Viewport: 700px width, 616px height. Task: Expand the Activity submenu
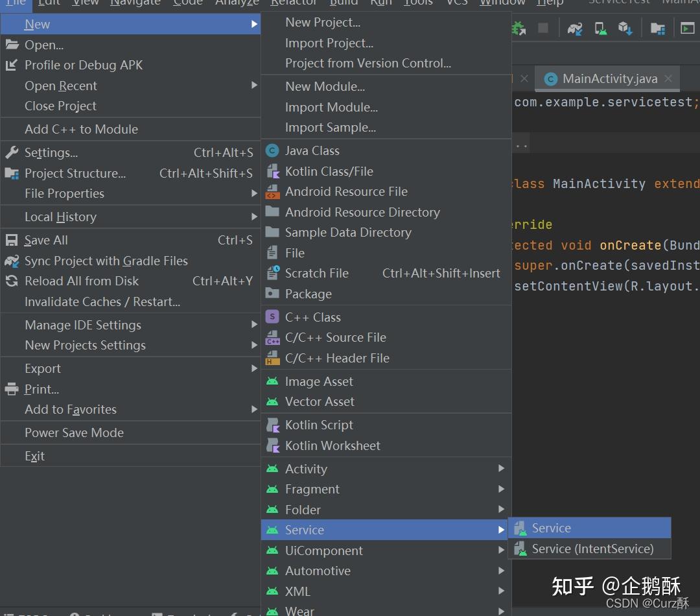point(305,468)
